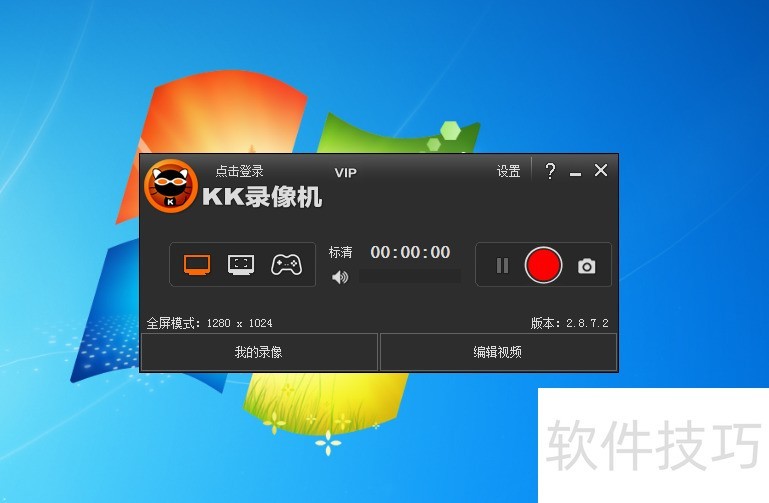Take a screenshot with camera icon
Viewport: 769px width, 503px height.
tap(587, 266)
